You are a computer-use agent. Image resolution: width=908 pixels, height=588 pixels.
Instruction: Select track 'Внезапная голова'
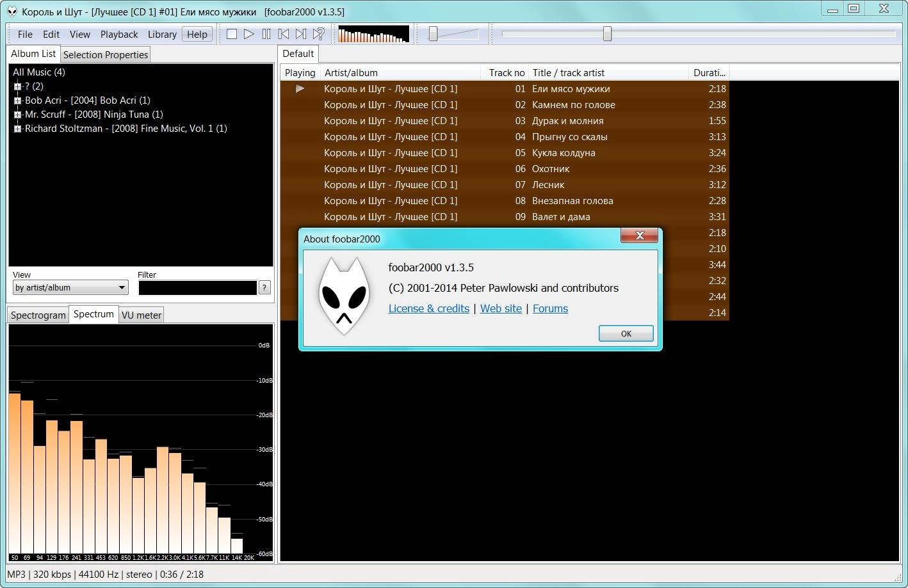coord(505,201)
